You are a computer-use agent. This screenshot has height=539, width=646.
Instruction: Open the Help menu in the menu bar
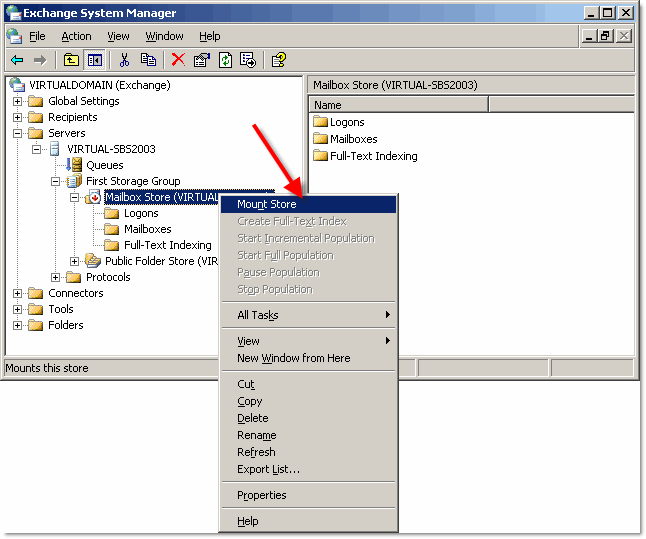[x=209, y=36]
